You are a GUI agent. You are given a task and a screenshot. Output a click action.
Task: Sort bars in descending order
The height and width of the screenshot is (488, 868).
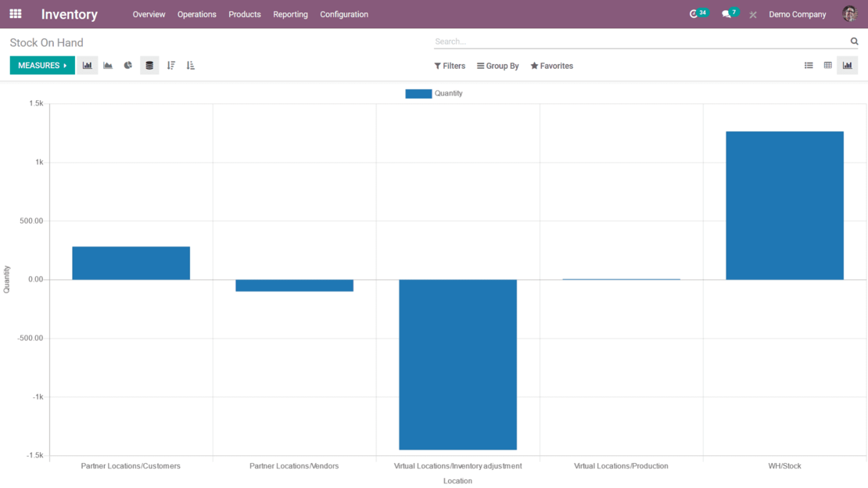click(171, 65)
